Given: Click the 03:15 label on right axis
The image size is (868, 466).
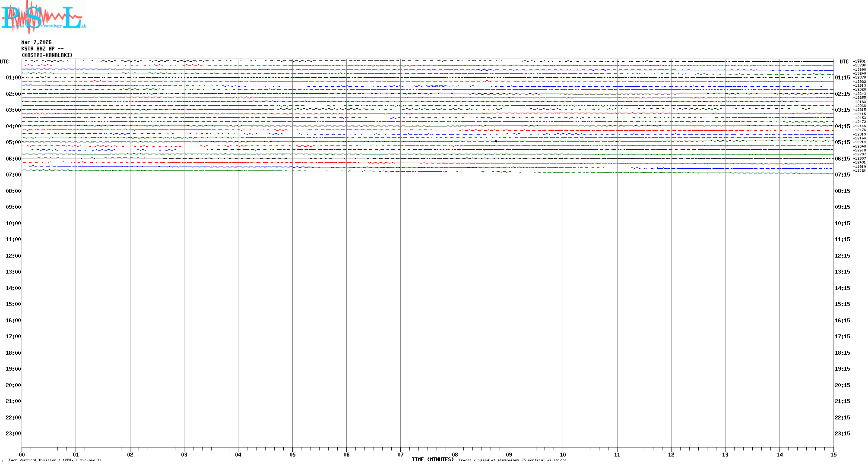Looking at the screenshot, I should (842, 110).
